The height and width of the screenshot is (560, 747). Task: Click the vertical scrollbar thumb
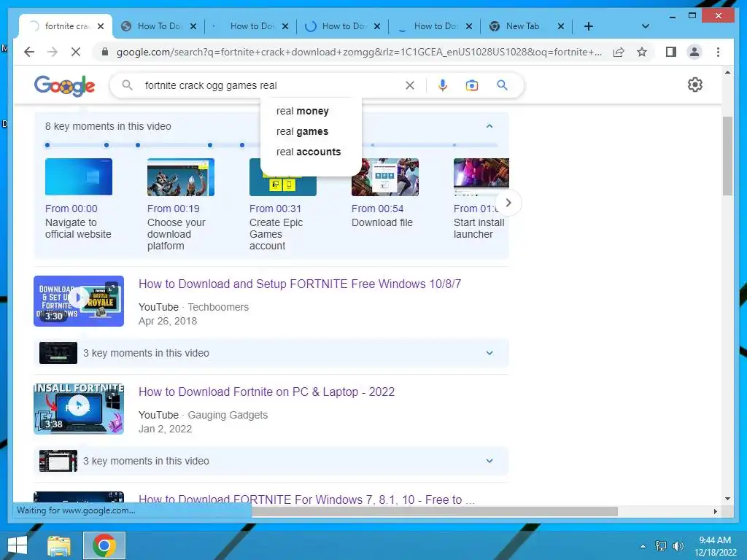[x=727, y=156]
